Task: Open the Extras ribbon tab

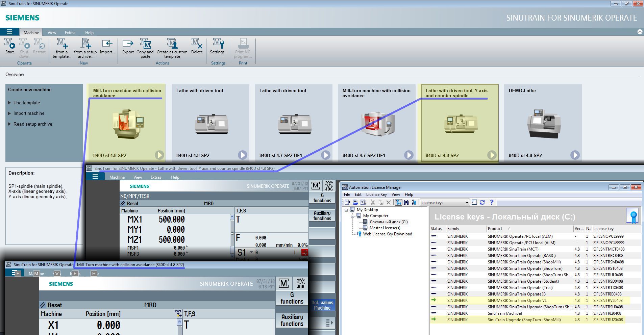Action: click(70, 32)
